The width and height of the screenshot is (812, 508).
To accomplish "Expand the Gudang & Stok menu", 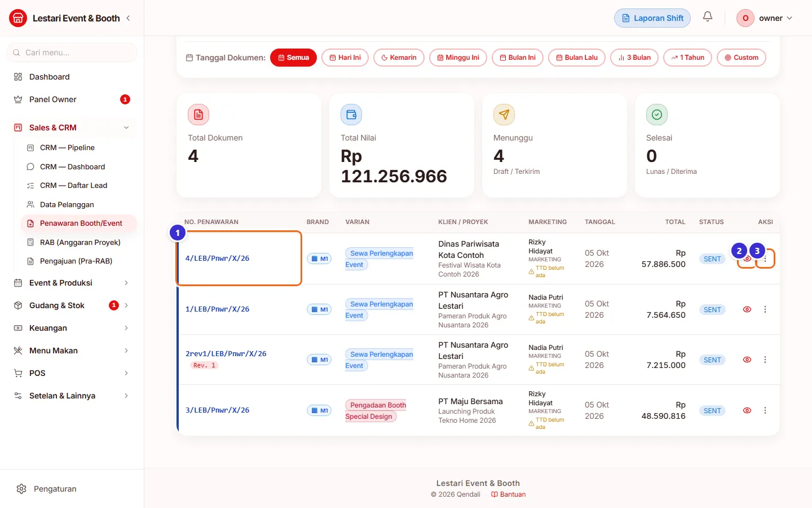I will (72, 305).
